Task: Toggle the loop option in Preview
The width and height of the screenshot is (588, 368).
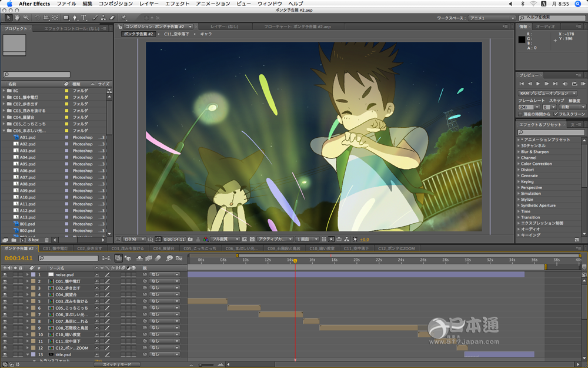Action: click(x=574, y=84)
